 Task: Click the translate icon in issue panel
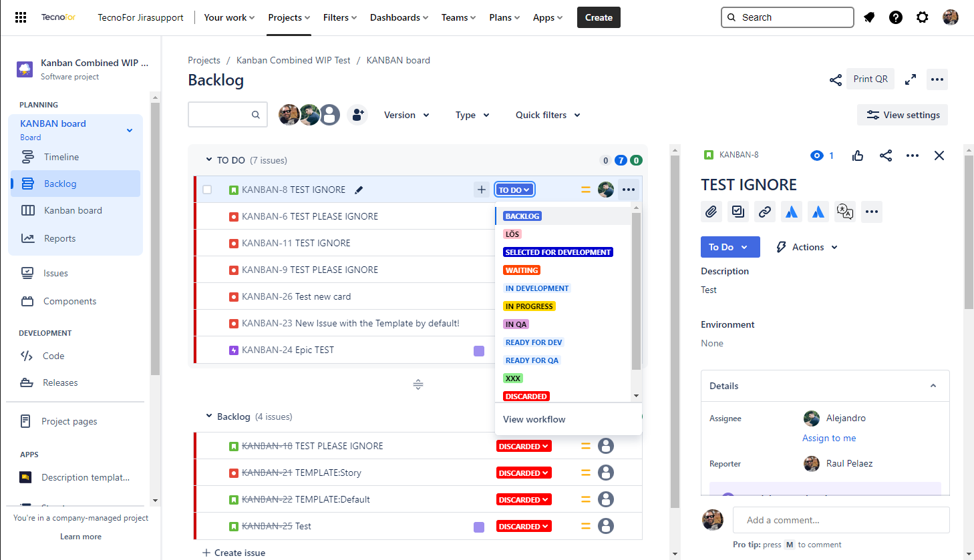pos(845,212)
